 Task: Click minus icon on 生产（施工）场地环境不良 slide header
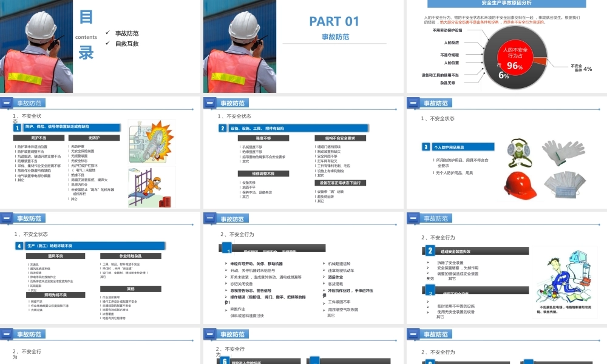[6, 218]
